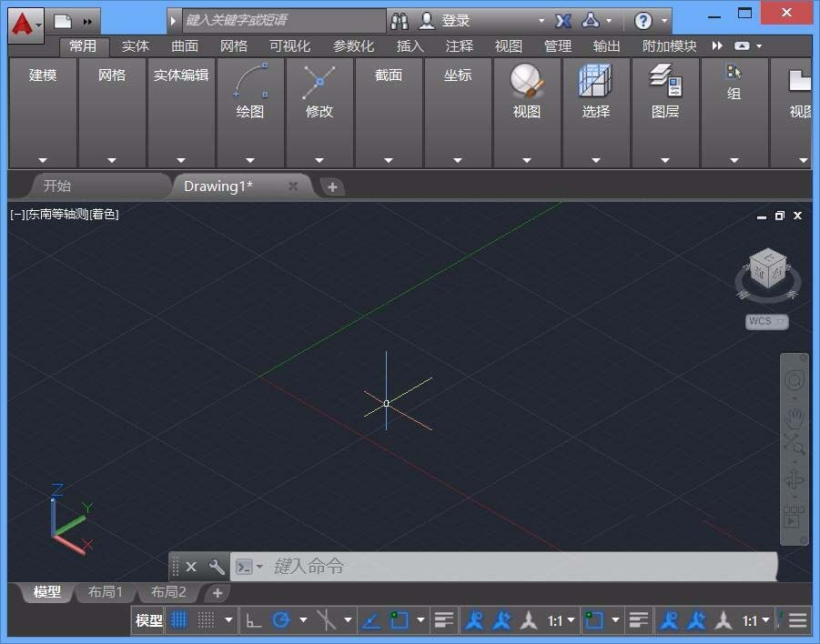The width and height of the screenshot is (820, 644).
Task: Open the 附加模块 ribbon tab
Action: point(670,46)
